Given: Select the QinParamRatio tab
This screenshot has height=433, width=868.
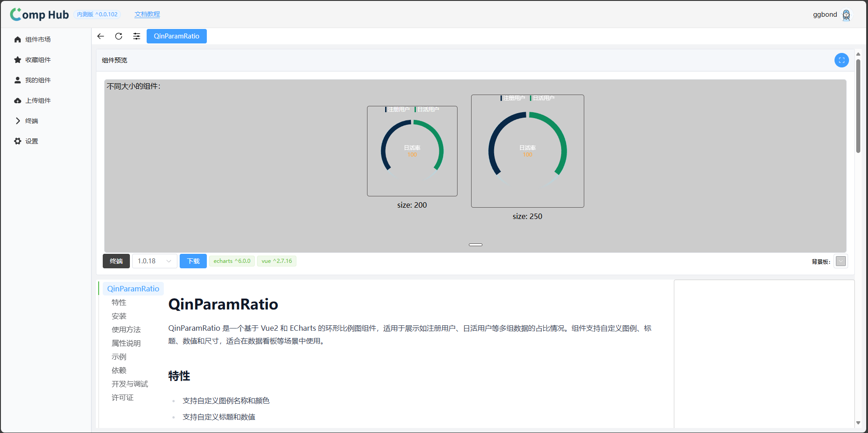Looking at the screenshot, I should coord(176,36).
